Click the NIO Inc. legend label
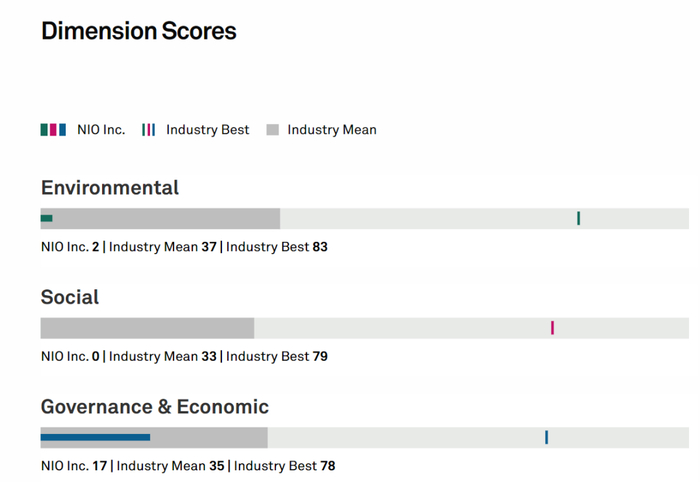Image resolution: width=700 pixels, height=482 pixels. [x=101, y=130]
